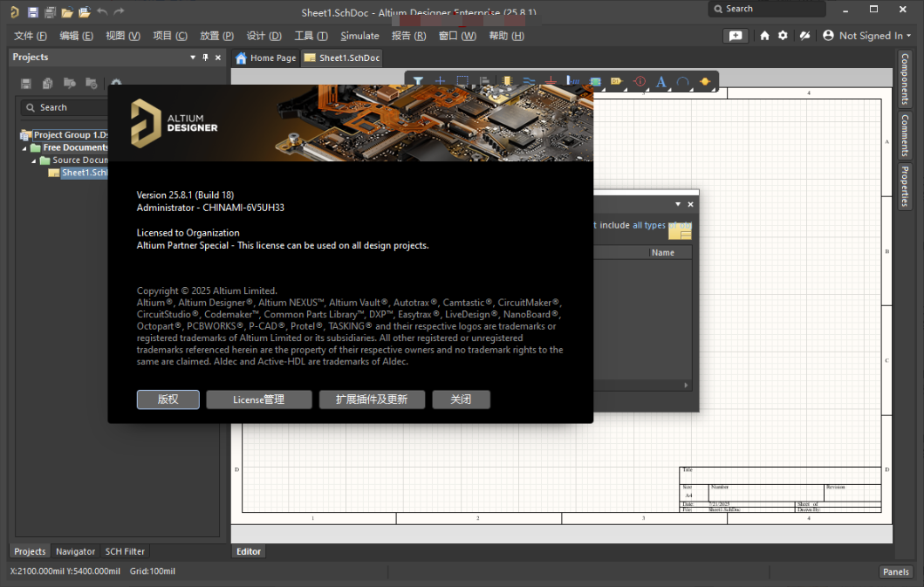Click the Open Project folder icon in the title bar
The height and width of the screenshot is (587, 924).
[x=85, y=12]
